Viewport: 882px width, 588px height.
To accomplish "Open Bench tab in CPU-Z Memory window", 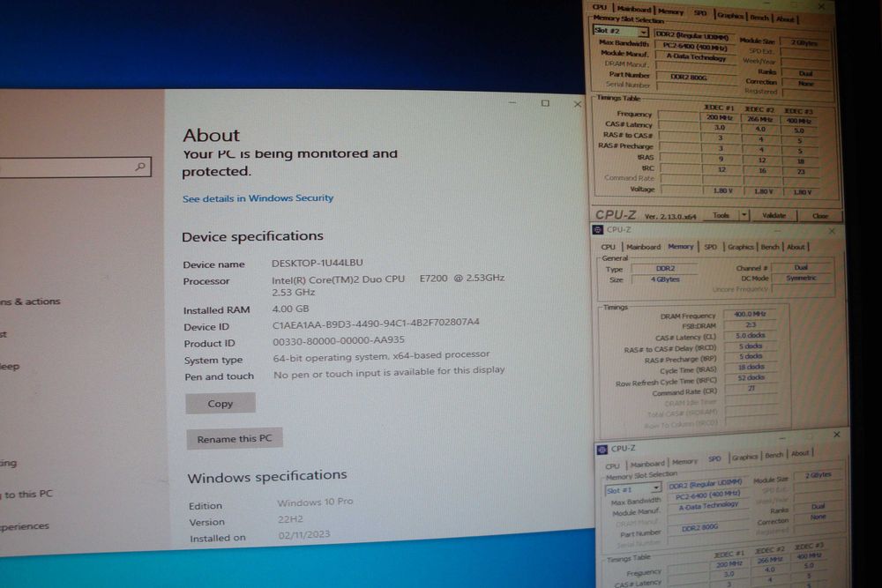I will (769, 247).
